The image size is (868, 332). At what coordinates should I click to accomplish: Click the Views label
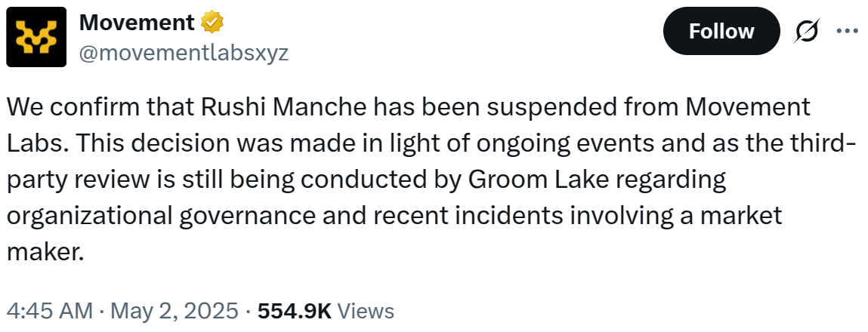(x=366, y=310)
